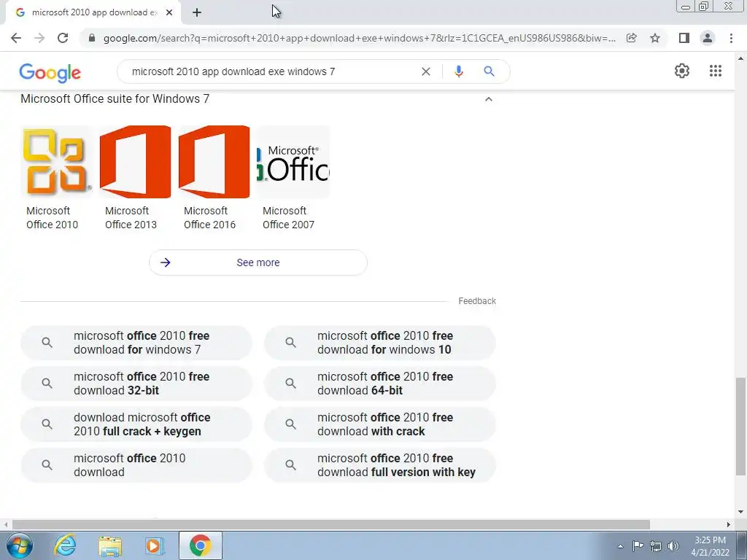Launch Internet Explorer from taskbar
The image size is (747, 560).
point(65,545)
